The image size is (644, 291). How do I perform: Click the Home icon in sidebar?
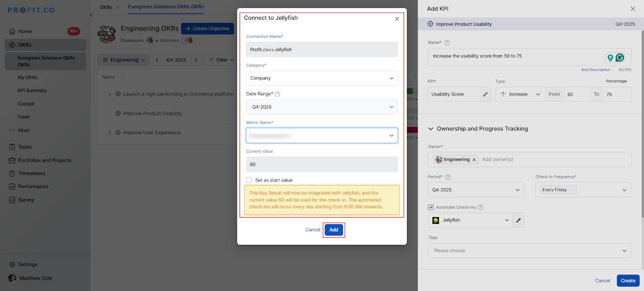(x=12, y=31)
